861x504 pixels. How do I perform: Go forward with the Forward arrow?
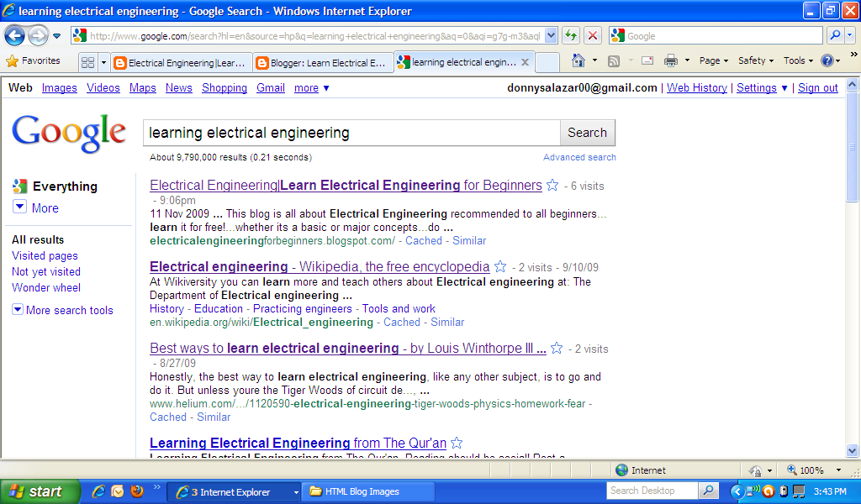click(x=38, y=36)
